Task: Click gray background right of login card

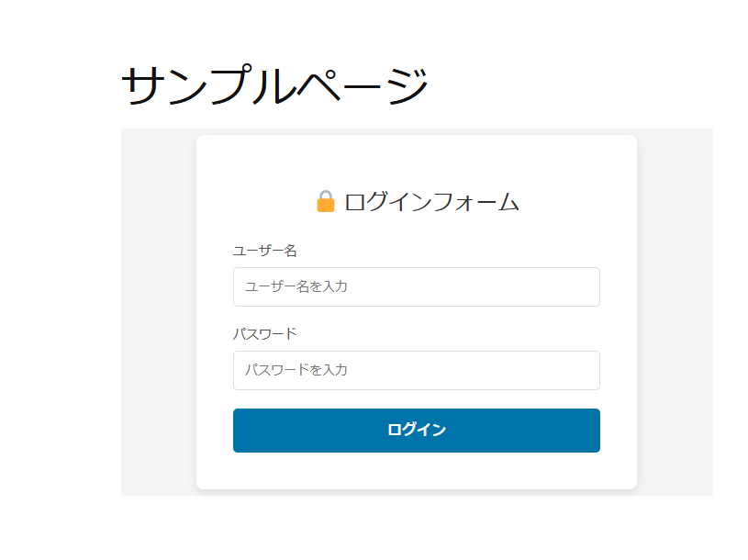Action: [675, 312]
